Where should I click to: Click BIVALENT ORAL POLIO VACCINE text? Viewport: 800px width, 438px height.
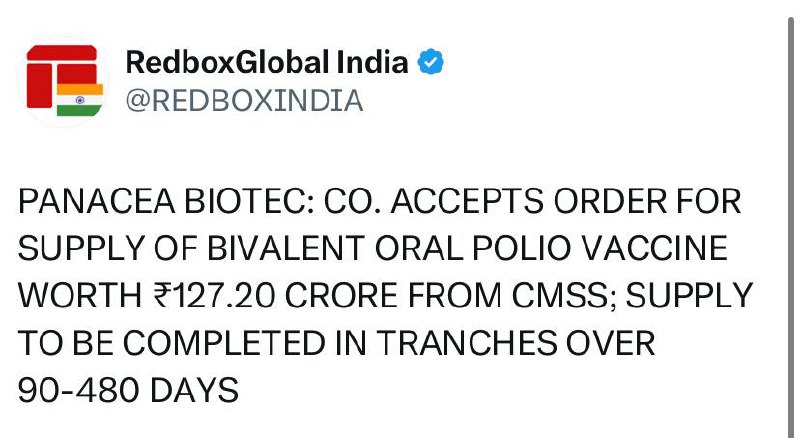pyautogui.click(x=480, y=249)
